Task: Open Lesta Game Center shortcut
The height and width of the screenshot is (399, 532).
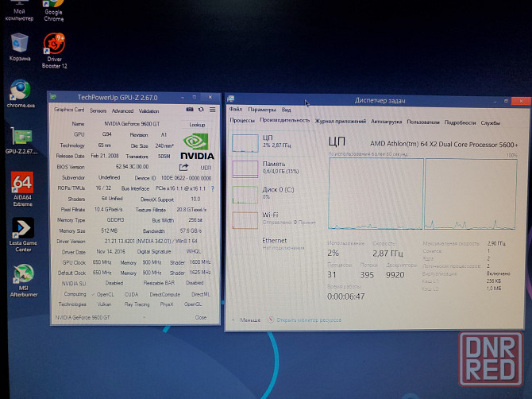Action: point(23,234)
